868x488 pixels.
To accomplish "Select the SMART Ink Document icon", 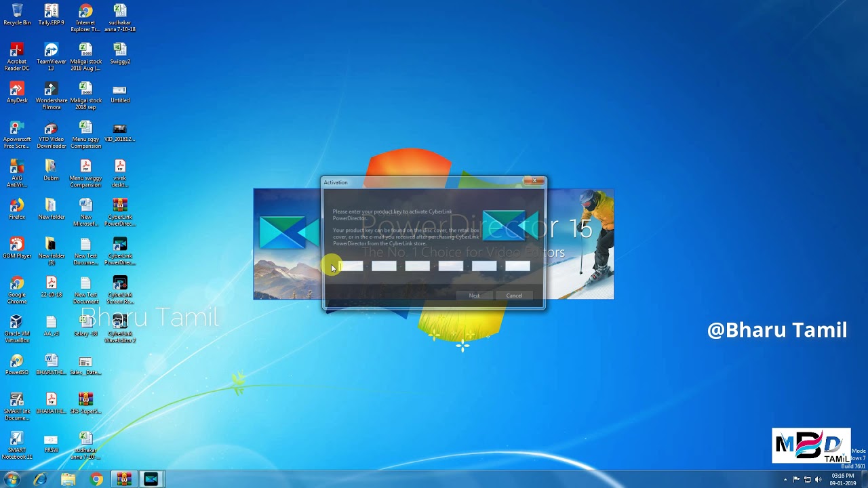I will point(17,406).
